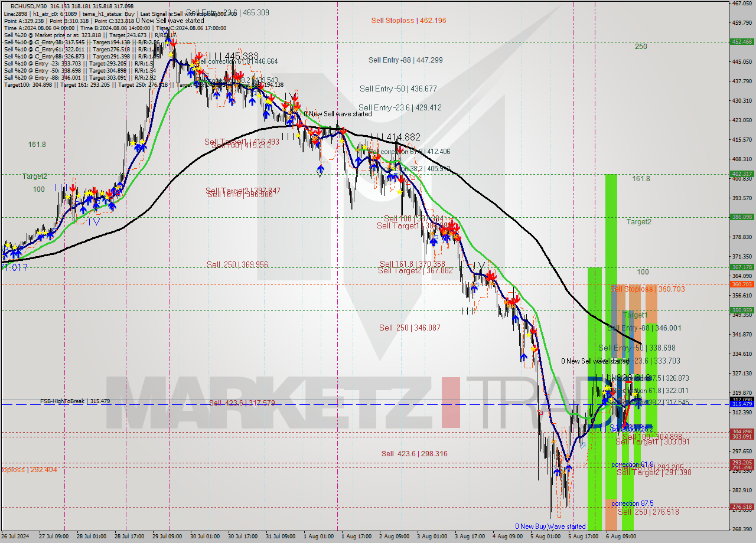Click the 'Sell Entry -88 | 447.299' label
This screenshot has height=543, width=756.
406,60
